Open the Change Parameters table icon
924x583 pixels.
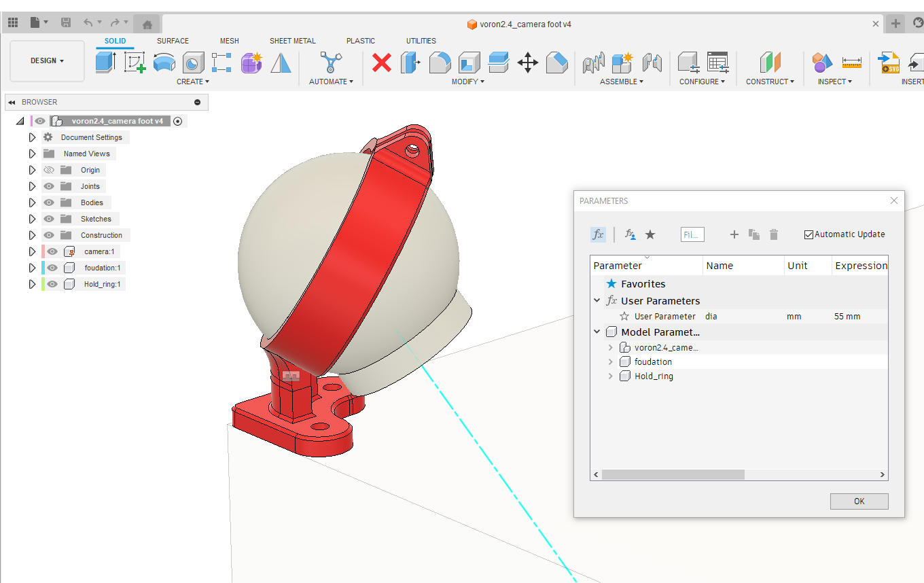click(717, 63)
